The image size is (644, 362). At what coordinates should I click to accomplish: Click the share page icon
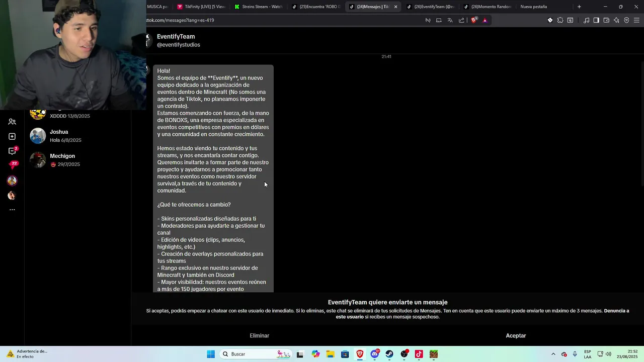click(461, 20)
